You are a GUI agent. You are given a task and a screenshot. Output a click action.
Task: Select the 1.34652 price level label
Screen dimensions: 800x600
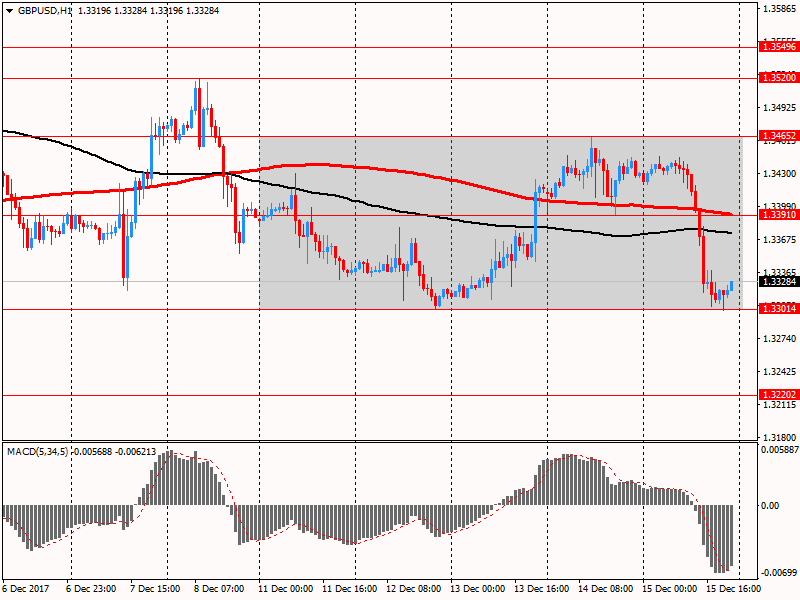point(779,136)
